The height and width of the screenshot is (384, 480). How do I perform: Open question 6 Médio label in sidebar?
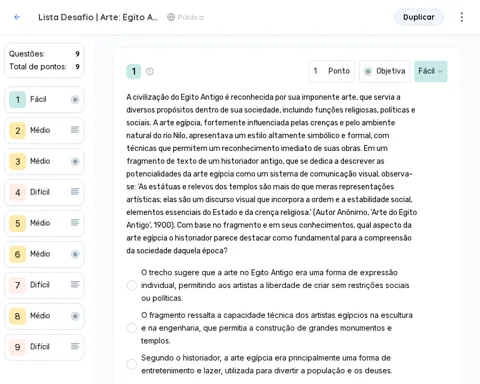point(40,254)
